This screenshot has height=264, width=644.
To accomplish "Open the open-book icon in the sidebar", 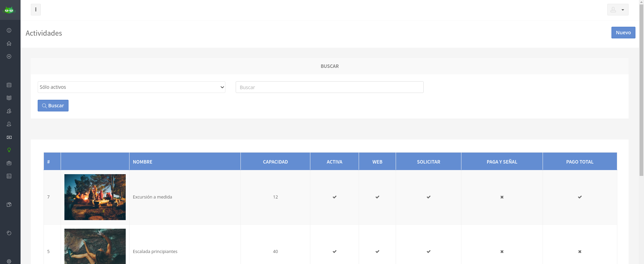I will 9,98.
